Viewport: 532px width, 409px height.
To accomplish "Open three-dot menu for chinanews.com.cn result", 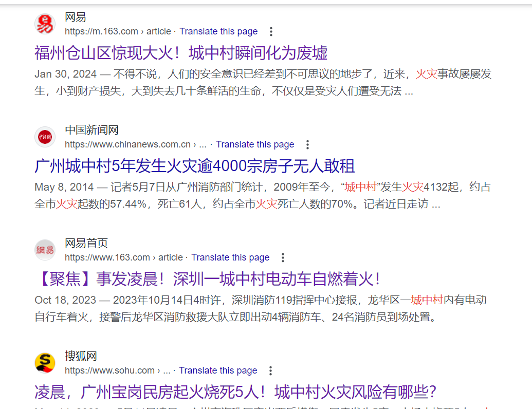I will coord(308,144).
